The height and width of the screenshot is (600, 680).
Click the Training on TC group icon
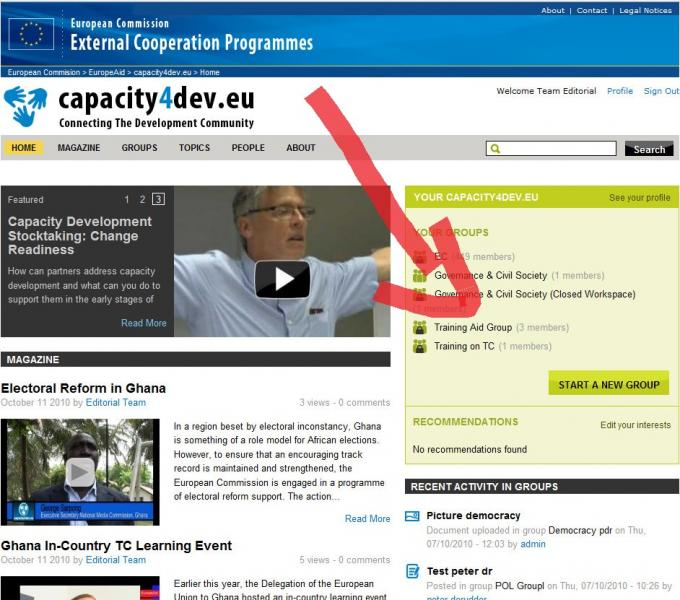420,346
